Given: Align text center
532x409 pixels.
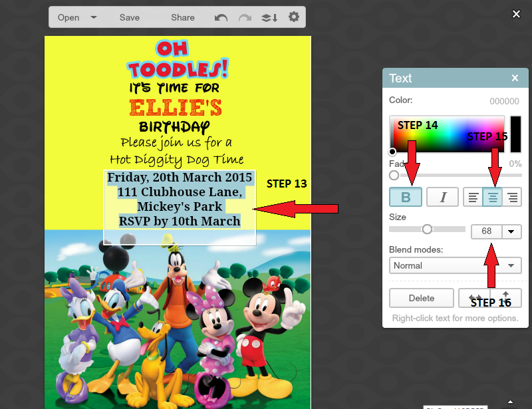Looking at the screenshot, I should tap(492, 197).
